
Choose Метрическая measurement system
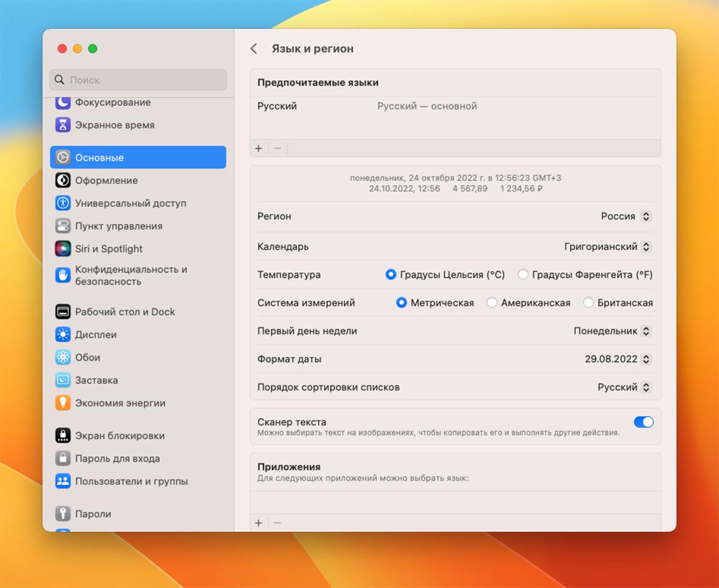[x=401, y=303]
